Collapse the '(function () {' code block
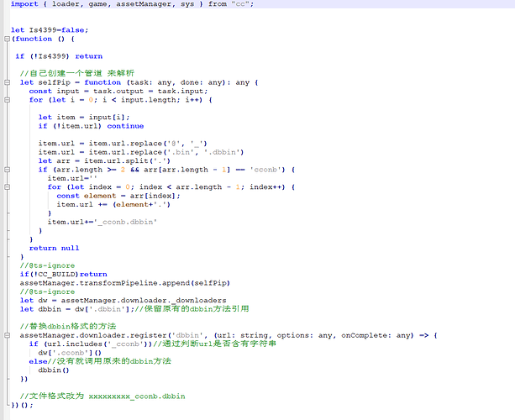Image resolution: width=515 pixels, height=420 pixels. click(8, 39)
